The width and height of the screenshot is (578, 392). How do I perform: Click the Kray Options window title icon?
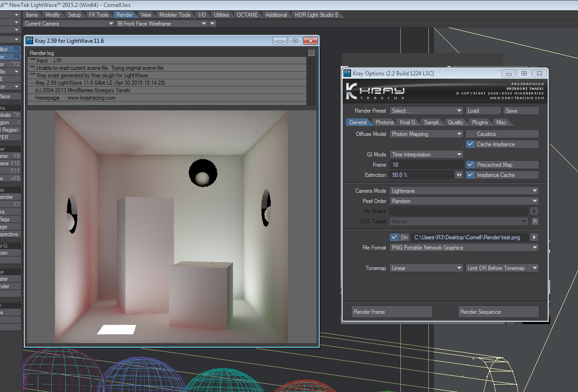pos(347,74)
